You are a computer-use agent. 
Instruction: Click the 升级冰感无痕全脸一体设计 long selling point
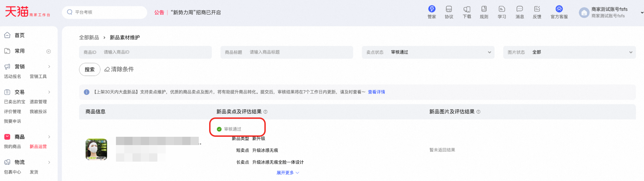278,162
